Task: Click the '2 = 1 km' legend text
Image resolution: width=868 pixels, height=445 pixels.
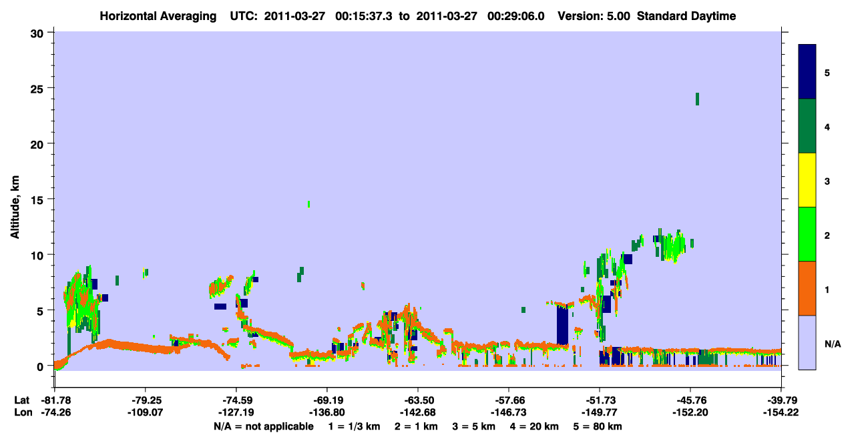Action: tap(416, 426)
